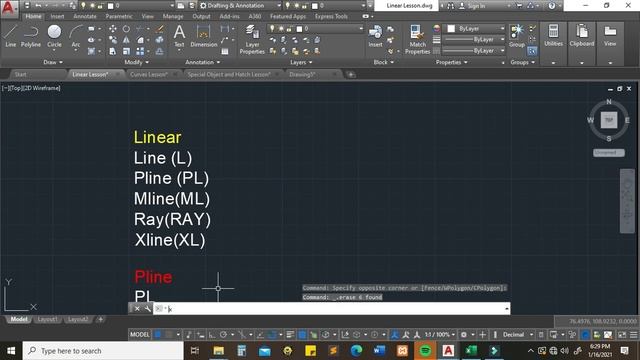
Task: Toggle clean screen mode in status bar
Action: tap(622, 335)
